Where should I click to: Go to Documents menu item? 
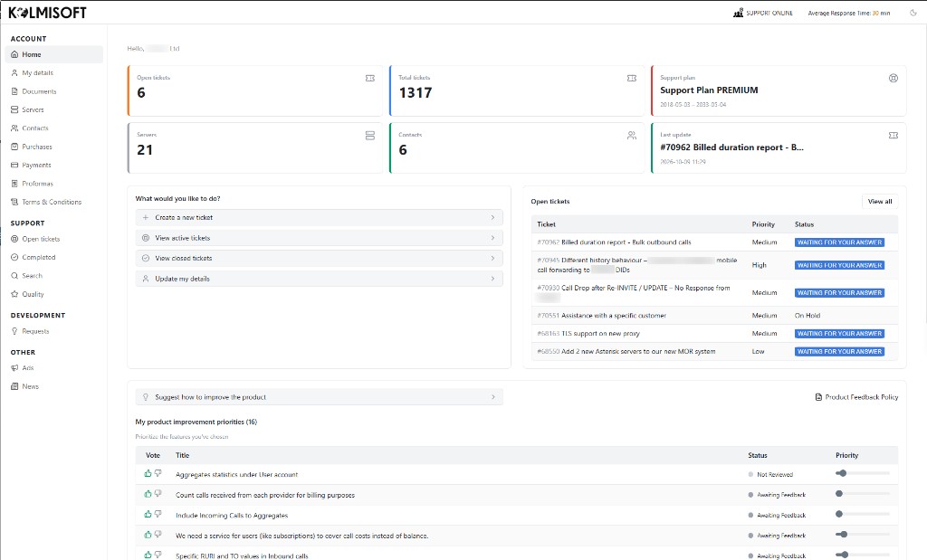53,91
